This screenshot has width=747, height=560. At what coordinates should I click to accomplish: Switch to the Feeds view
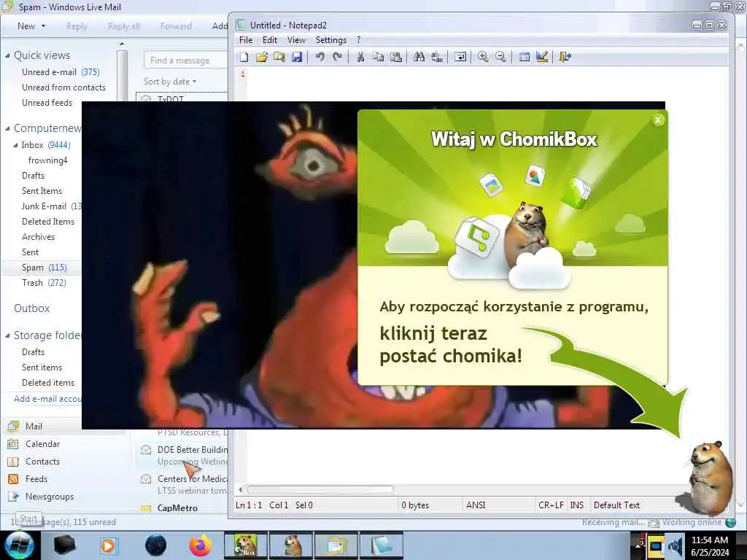point(36,479)
